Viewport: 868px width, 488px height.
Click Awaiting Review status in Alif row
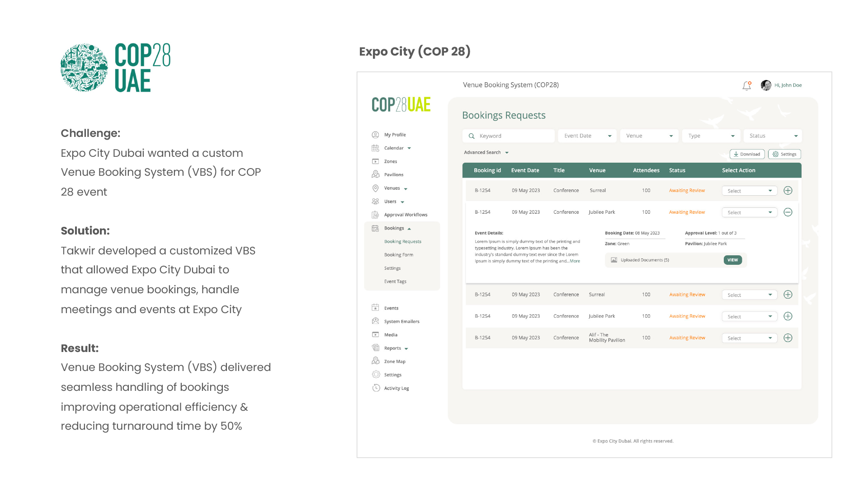pyautogui.click(x=687, y=338)
